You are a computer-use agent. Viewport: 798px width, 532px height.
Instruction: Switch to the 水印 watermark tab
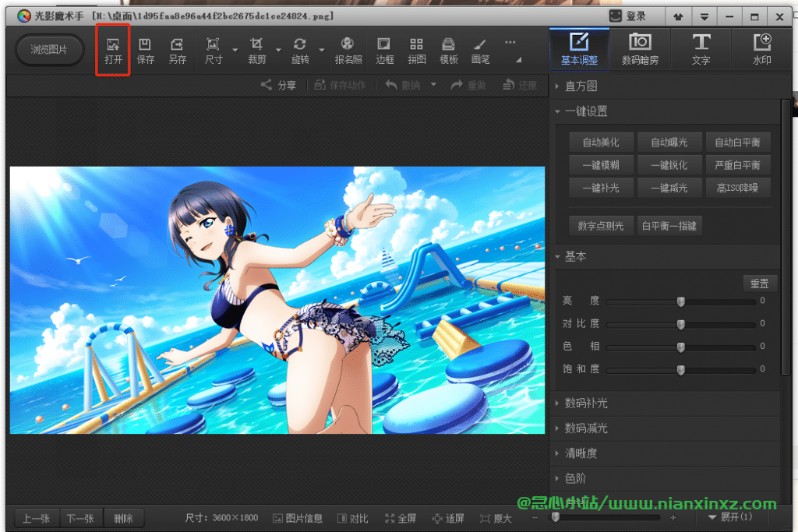tap(762, 49)
